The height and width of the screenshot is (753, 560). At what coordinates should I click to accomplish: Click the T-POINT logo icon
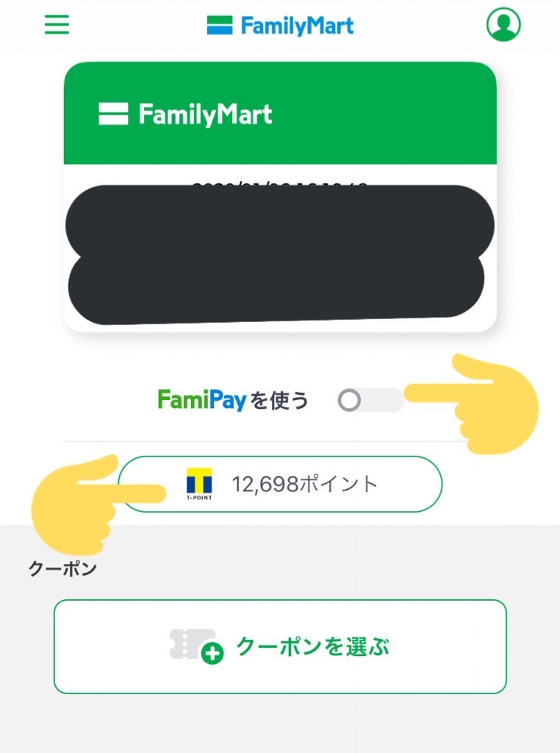tap(199, 484)
